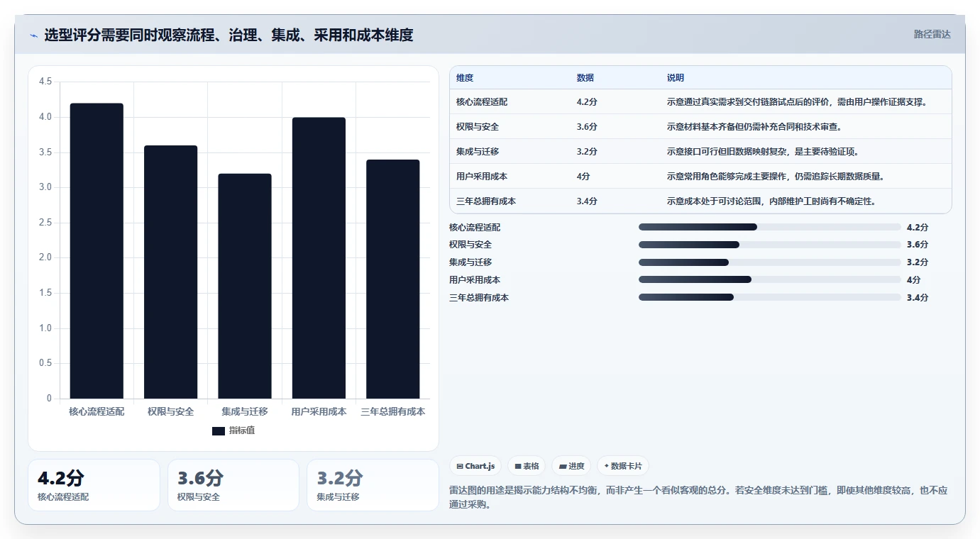Click the 三年总拥有成本 bar in chart
The image size is (980, 539).
coord(393,279)
